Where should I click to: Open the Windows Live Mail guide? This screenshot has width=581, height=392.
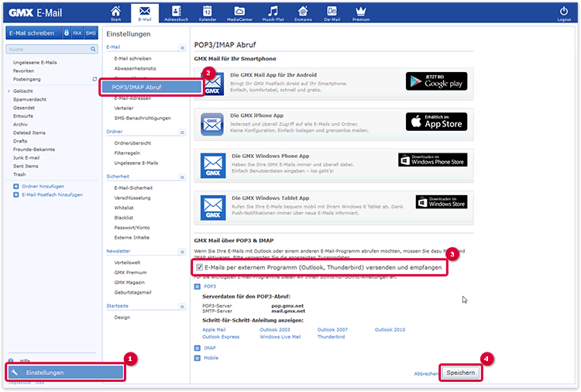tap(280, 337)
